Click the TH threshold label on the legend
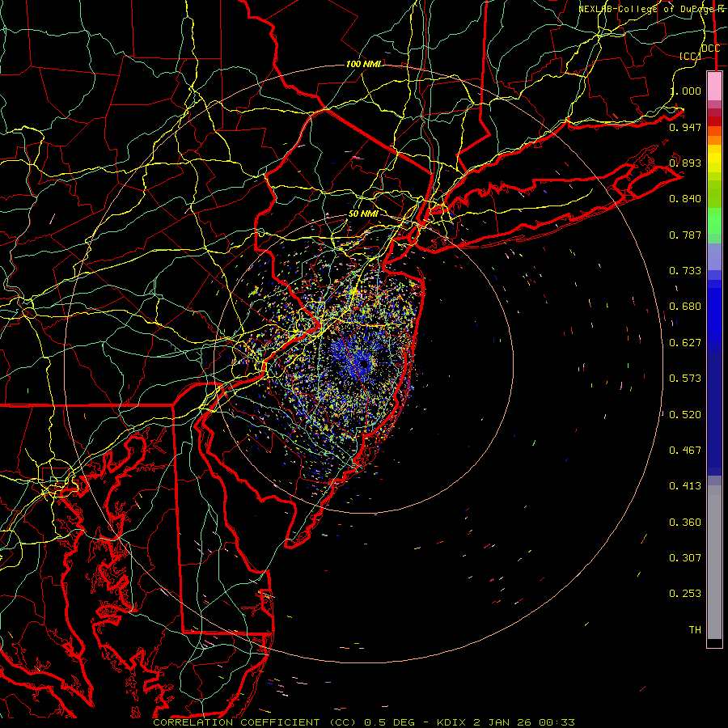 (695, 630)
